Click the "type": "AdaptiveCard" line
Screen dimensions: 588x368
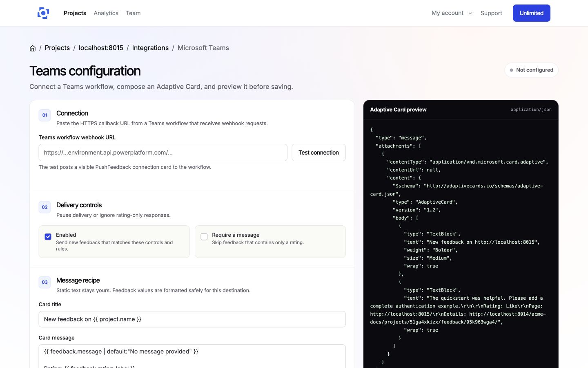point(425,202)
